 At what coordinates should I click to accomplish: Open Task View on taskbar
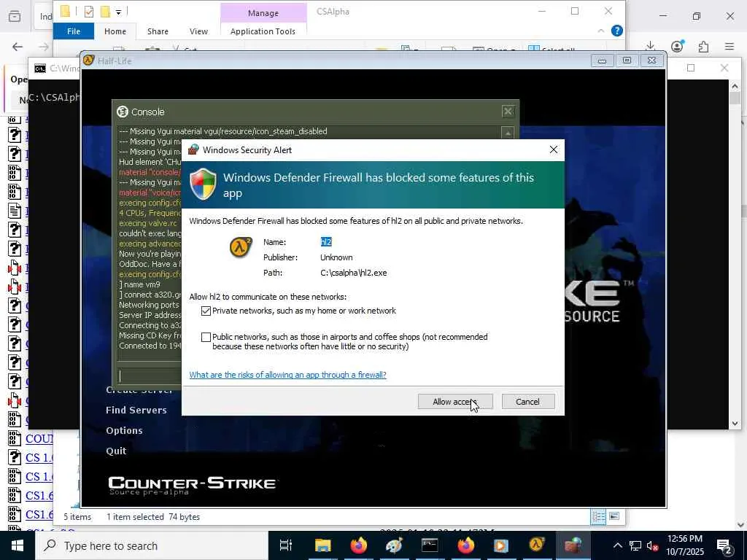click(286, 545)
